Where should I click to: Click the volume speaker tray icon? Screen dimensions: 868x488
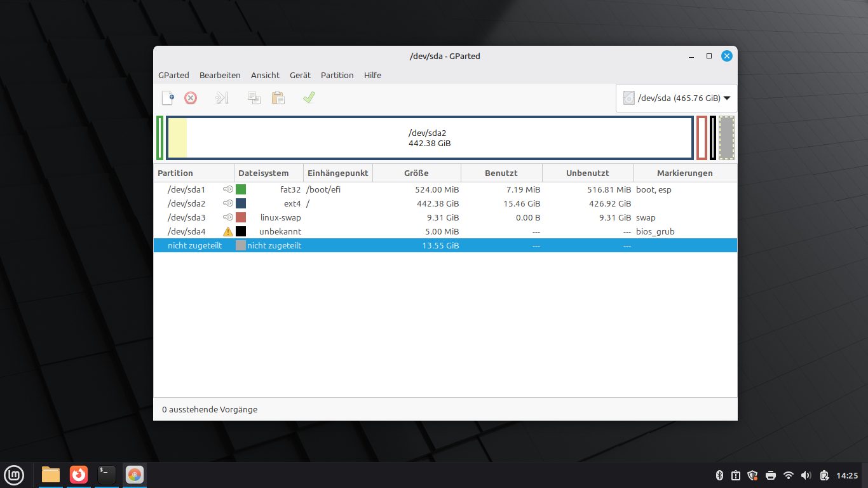[x=806, y=475]
